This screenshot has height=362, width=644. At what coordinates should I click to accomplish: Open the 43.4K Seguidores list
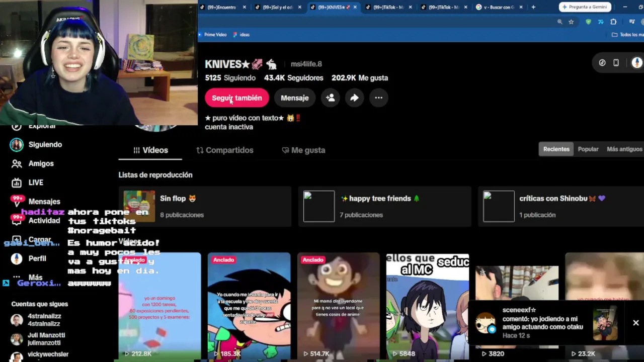[x=294, y=78]
